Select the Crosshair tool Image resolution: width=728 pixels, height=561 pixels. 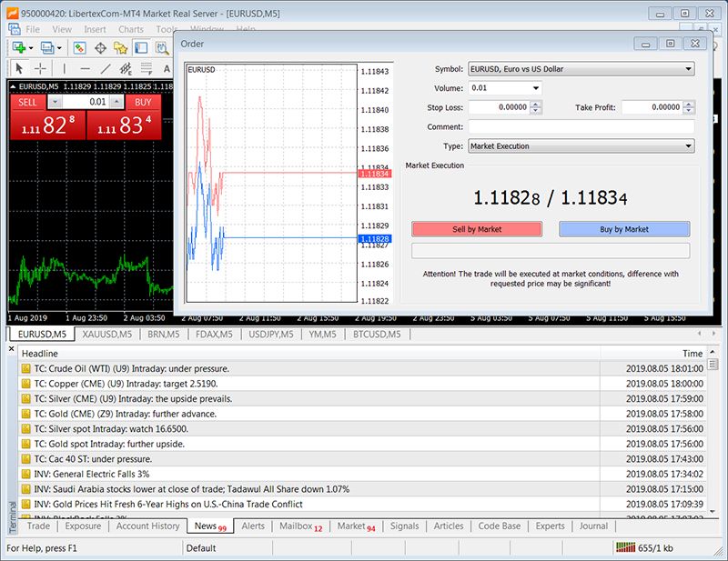click(x=40, y=69)
